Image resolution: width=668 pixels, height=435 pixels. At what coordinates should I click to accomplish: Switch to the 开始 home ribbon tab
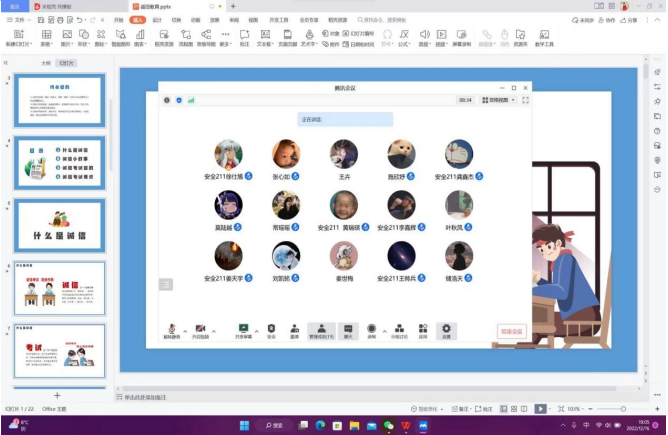coord(118,20)
